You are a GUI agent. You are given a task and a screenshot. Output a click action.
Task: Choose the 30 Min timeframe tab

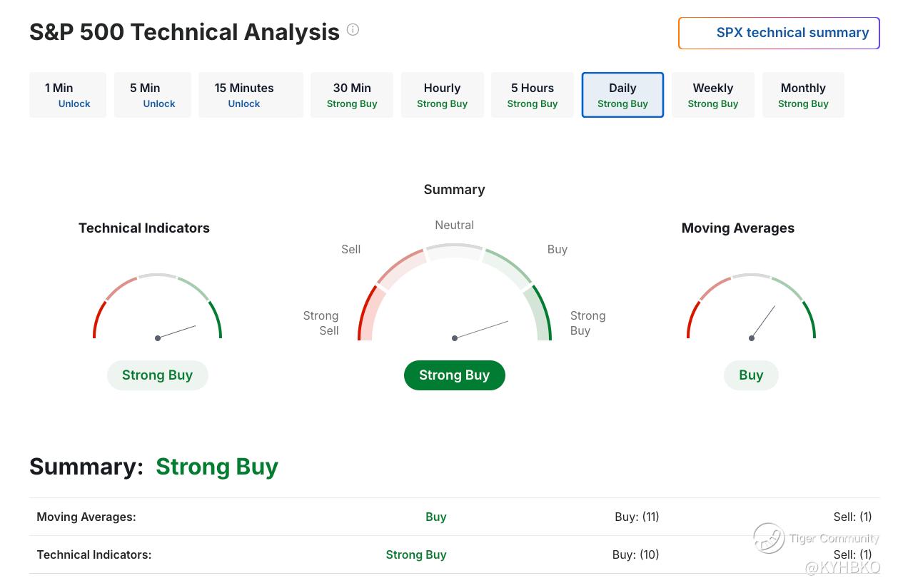click(352, 95)
